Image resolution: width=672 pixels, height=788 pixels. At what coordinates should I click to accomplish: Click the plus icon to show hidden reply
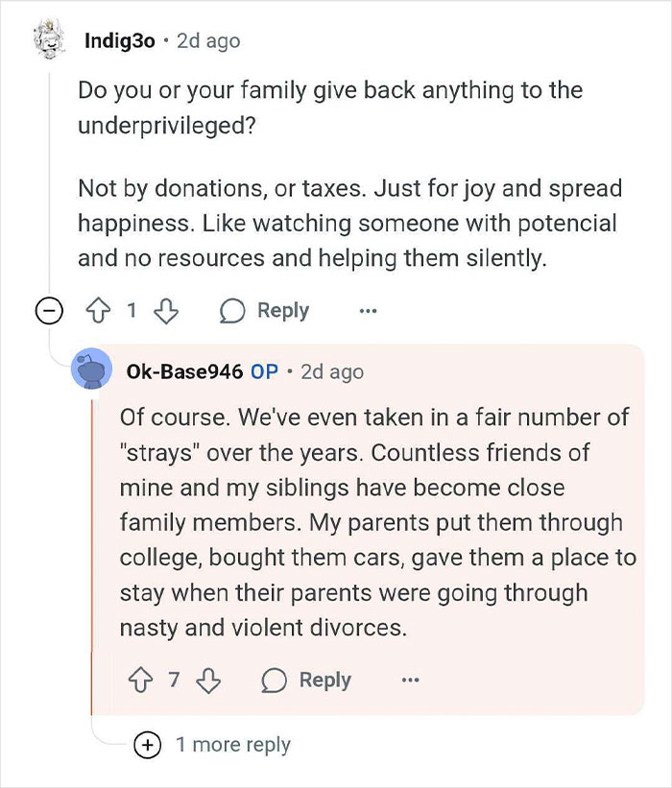point(149,745)
